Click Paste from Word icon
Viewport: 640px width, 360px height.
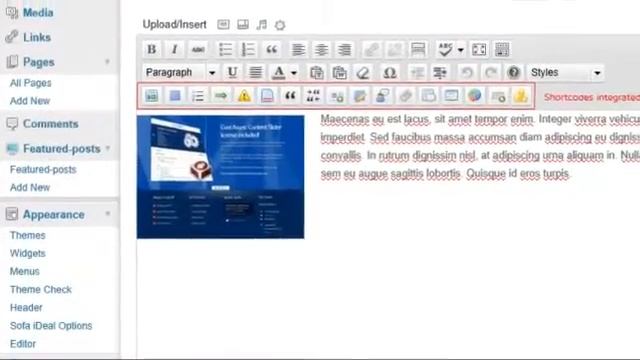pyautogui.click(x=339, y=72)
